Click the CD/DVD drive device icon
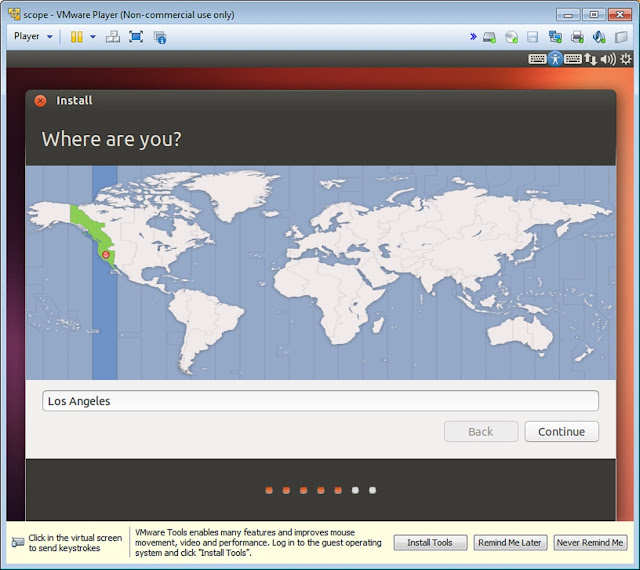 coord(511,37)
